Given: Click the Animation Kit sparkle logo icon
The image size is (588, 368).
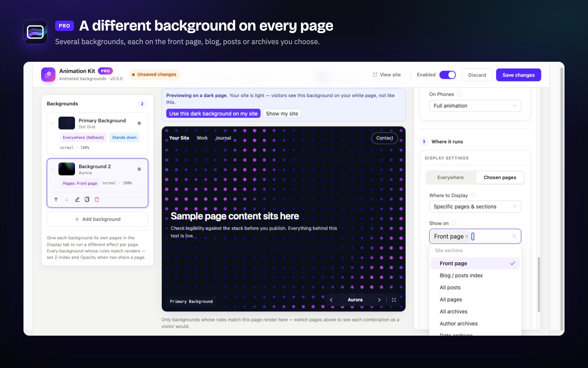Looking at the screenshot, I should pos(48,75).
